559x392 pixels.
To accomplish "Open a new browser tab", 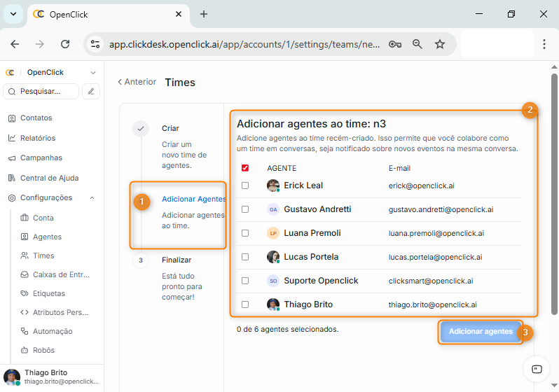I will point(204,14).
